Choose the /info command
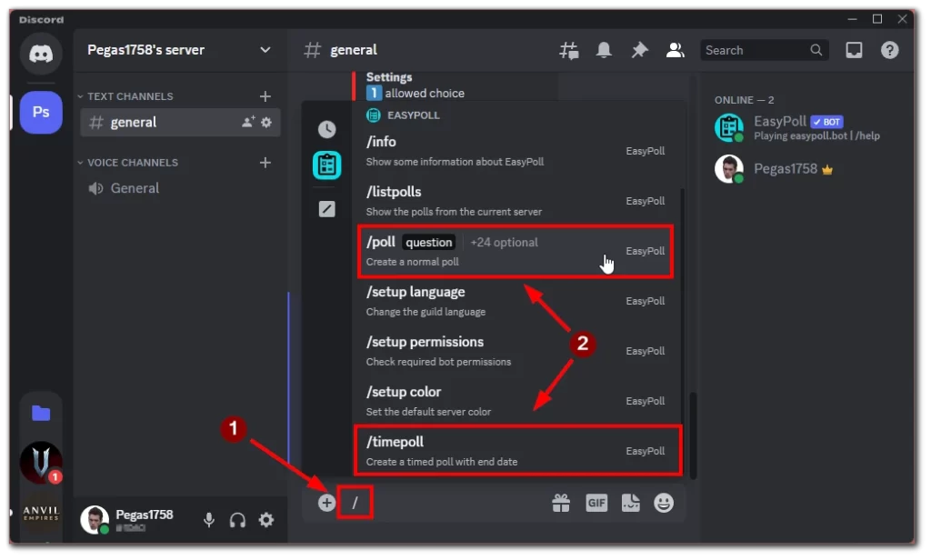This screenshot has height=560, width=931. [x=516, y=151]
